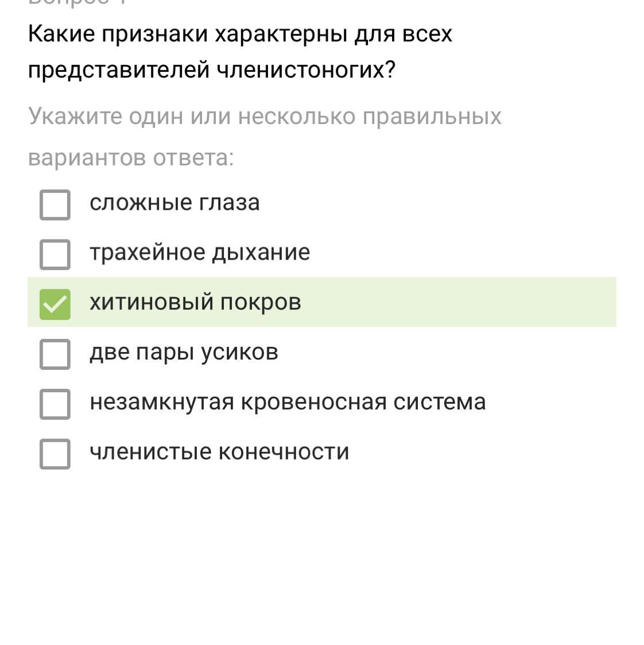This screenshot has width=644, height=645.
Task: Click the 'членистые конечности' answer label
Action: tap(219, 452)
